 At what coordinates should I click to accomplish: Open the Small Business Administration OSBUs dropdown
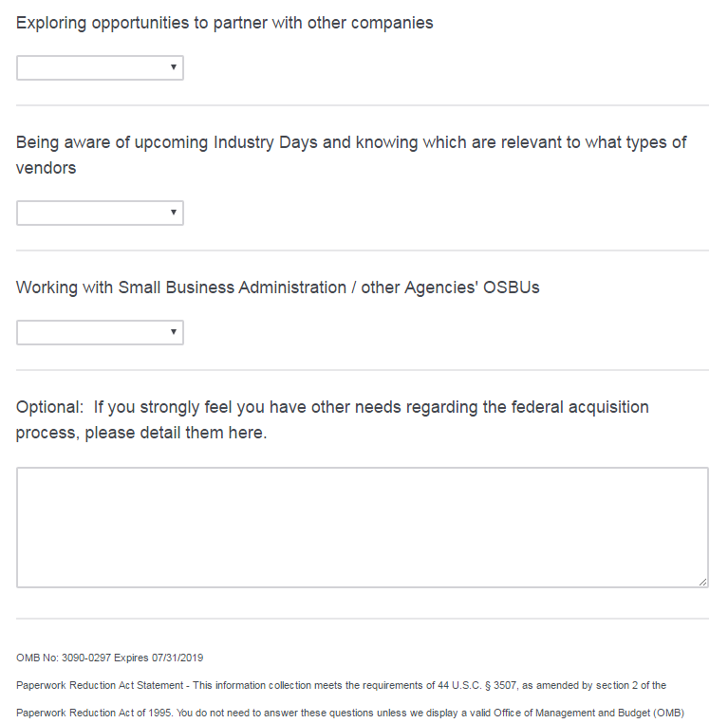[x=100, y=332]
